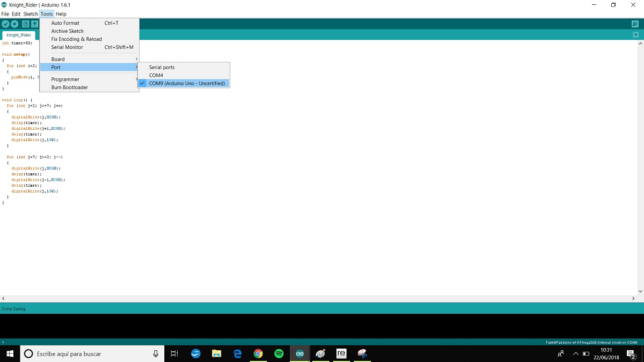The height and width of the screenshot is (362, 644).
Task: Click the board info text in the status bar
Action: click(591, 342)
